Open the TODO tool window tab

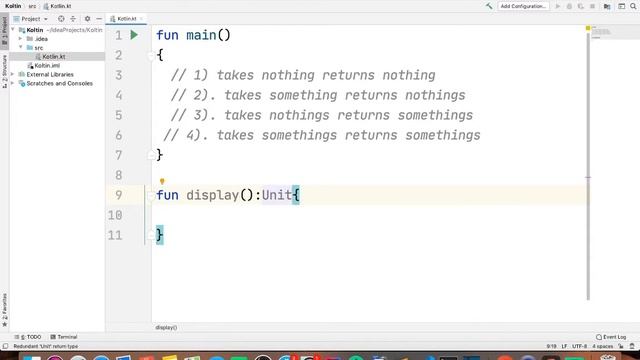28,337
